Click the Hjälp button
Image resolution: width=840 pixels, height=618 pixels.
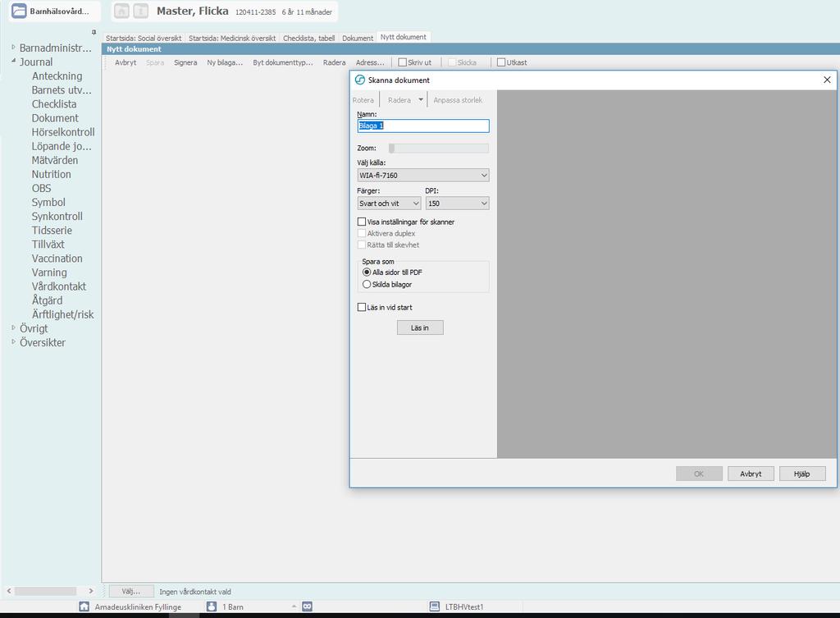802,474
